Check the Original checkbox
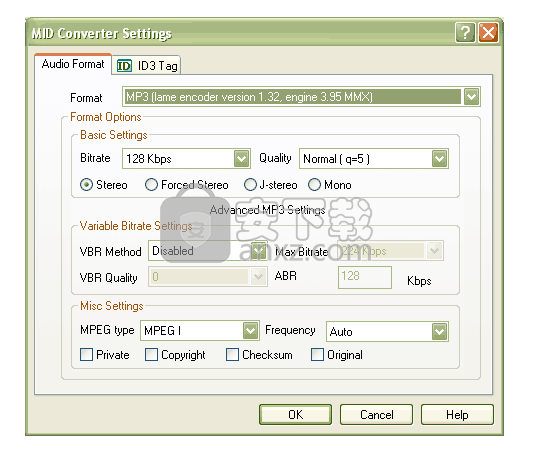 (x=317, y=355)
